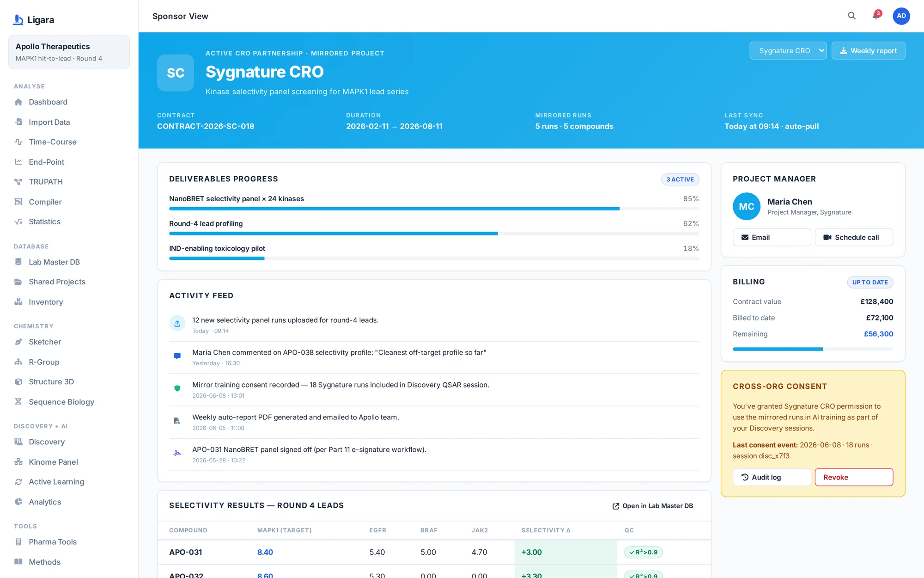Image resolution: width=924 pixels, height=578 pixels.
Task: Click the Lab Master DB database icon
Action: click(x=18, y=262)
